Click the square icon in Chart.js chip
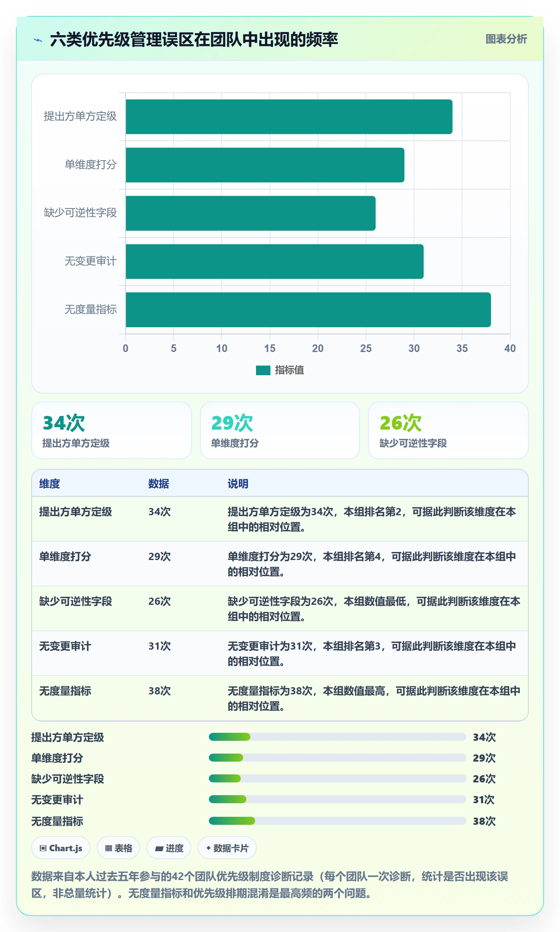 point(43,848)
